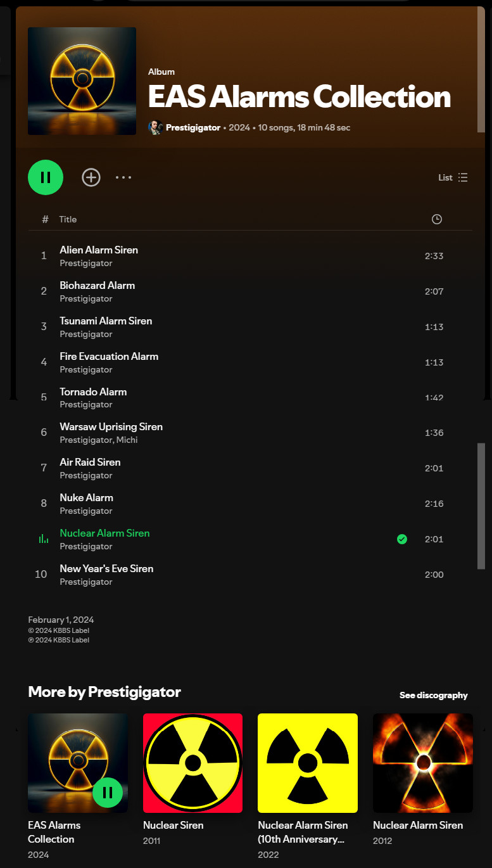The width and height of the screenshot is (492, 868).
Task: Click the equalizer icon beside Nuclear Alarm Siren
Action: [44, 539]
